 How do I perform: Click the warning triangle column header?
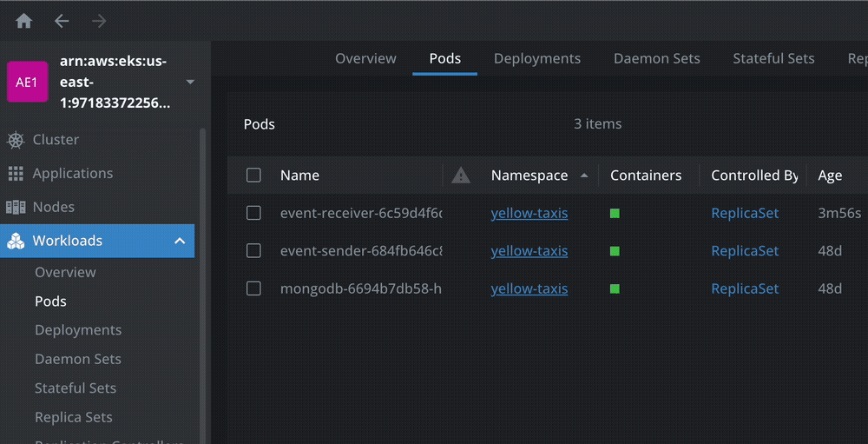[461, 176]
